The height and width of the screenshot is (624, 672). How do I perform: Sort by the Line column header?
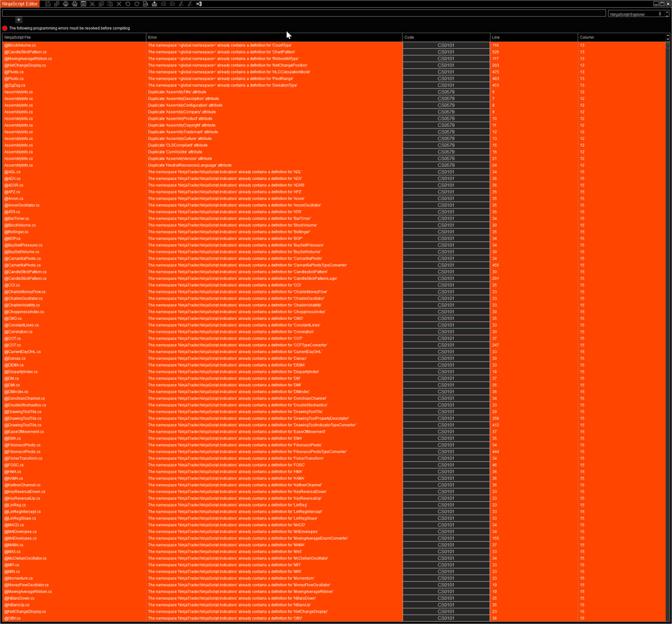point(534,37)
